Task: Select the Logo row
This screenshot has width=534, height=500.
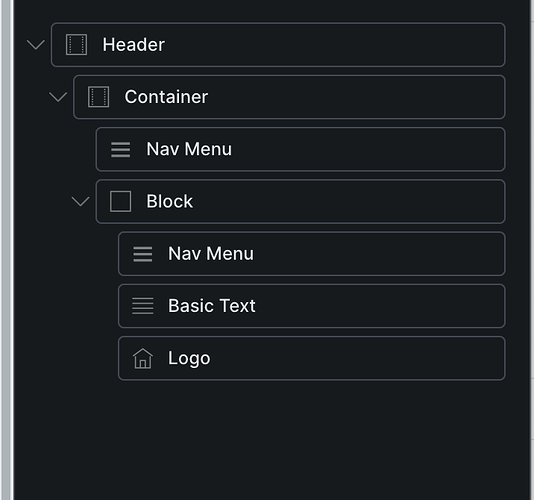Action: 312,358
